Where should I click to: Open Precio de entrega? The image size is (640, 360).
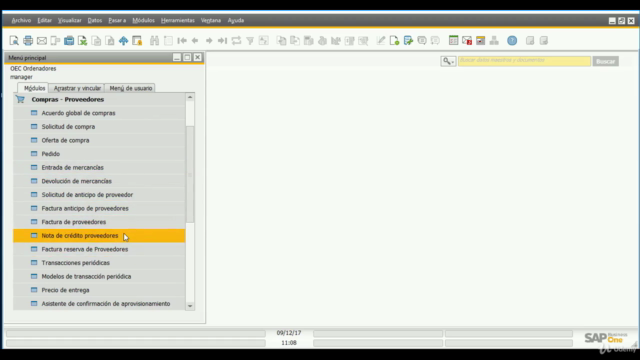coord(99,290)
